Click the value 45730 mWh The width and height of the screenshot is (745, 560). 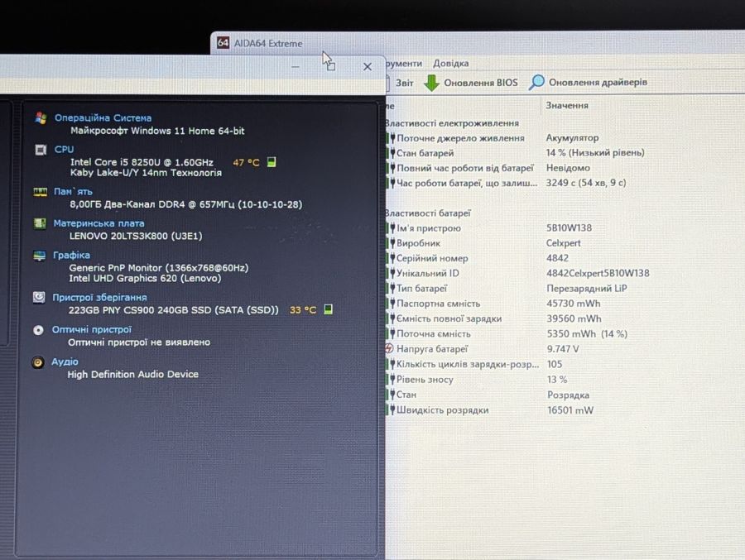tap(574, 303)
